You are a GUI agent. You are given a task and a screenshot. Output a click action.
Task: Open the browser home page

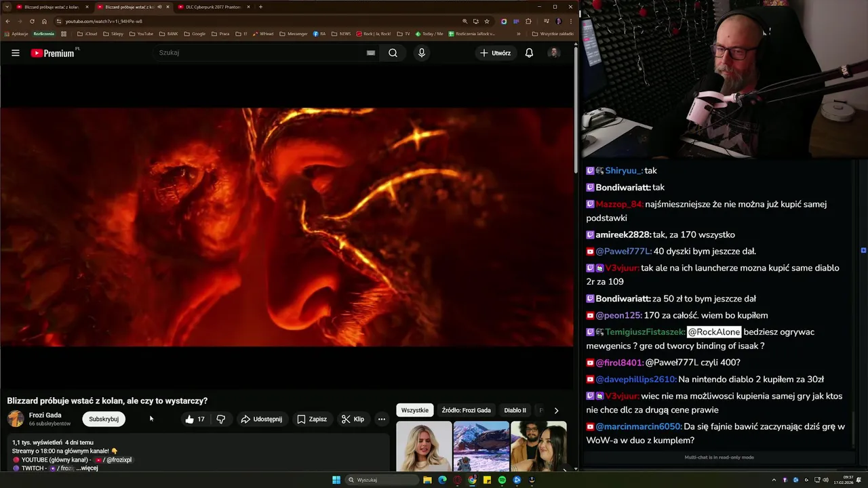[44, 21]
